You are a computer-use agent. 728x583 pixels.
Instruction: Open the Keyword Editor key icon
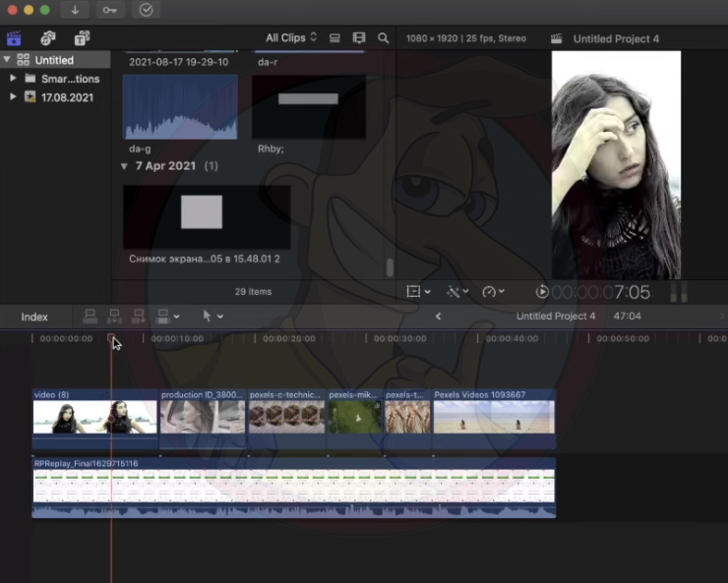[110, 10]
